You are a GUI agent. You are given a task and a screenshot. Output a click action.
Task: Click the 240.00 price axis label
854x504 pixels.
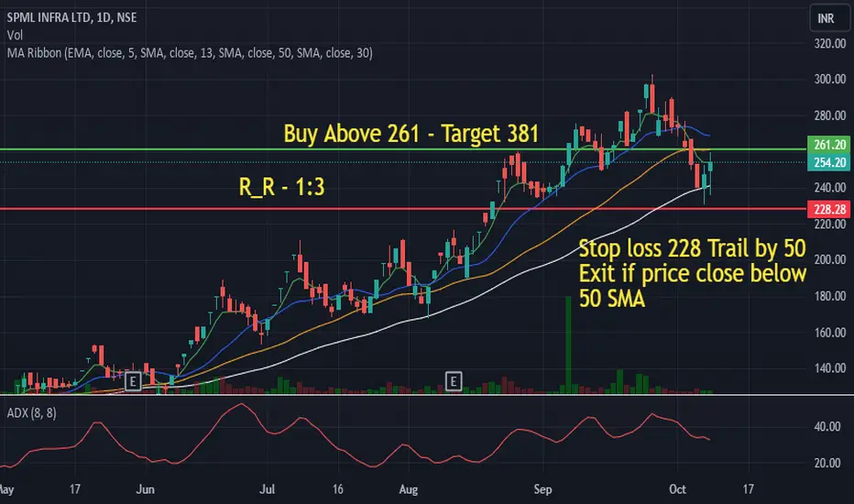pos(830,188)
